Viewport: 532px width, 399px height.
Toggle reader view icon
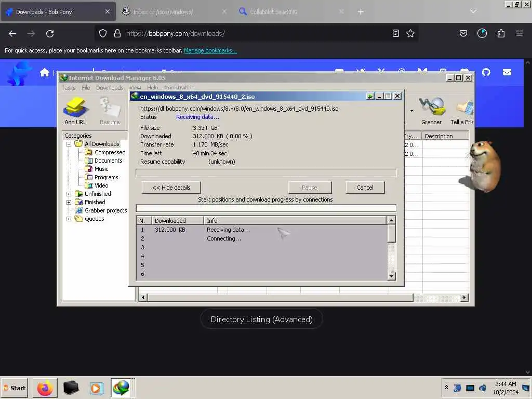coord(395,33)
